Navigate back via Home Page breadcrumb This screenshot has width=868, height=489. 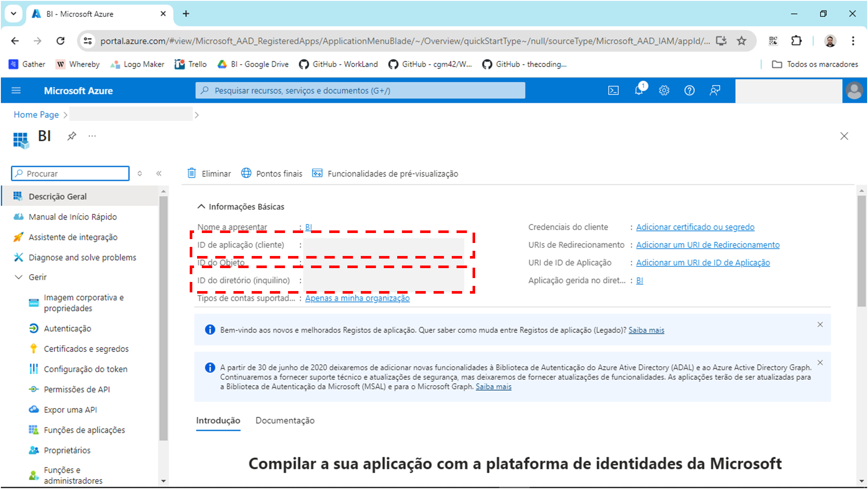point(36,114)
